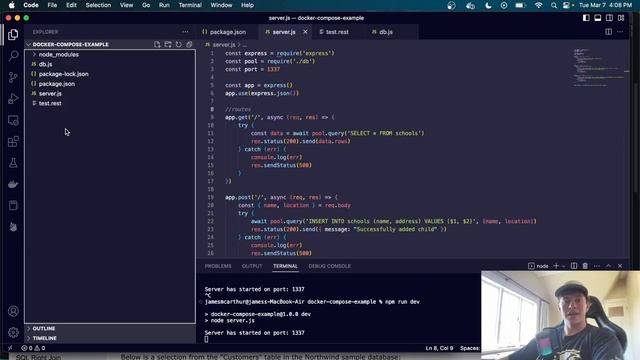
Task: Open the Source Control view
Action: (x=13, y=77)
